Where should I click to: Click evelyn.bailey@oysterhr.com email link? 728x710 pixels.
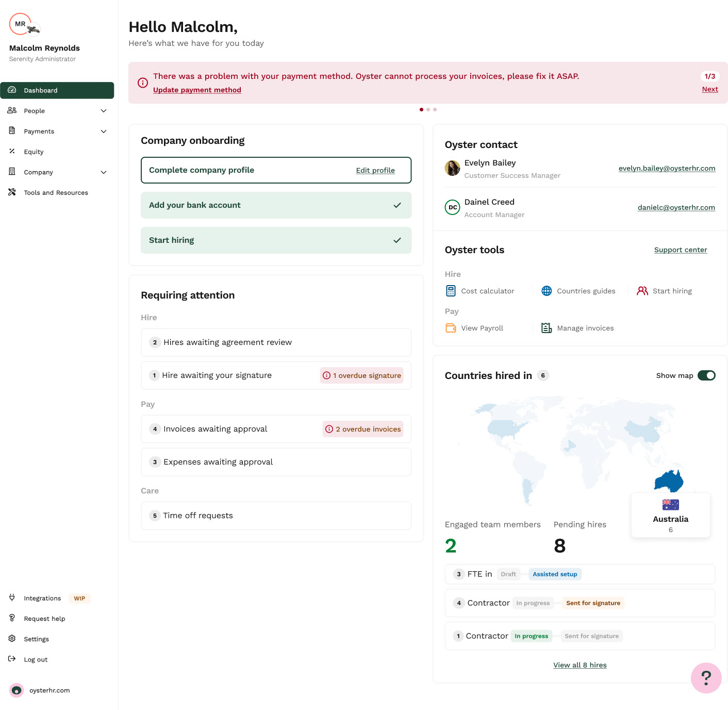[667, 168]
